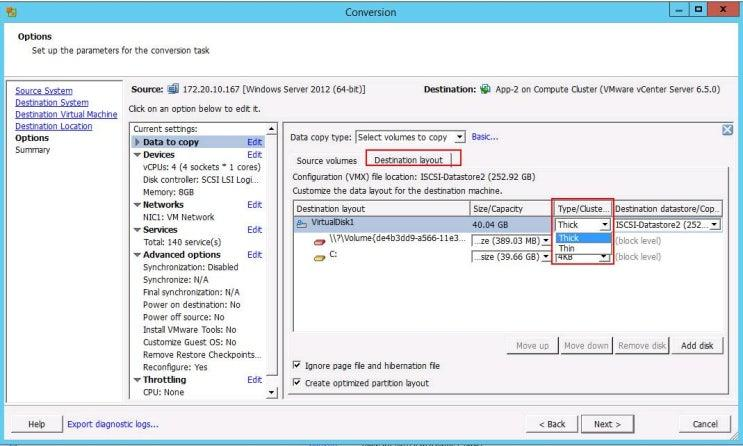
Task: Click the Destination datastore column header
Action: click(668, 209)
